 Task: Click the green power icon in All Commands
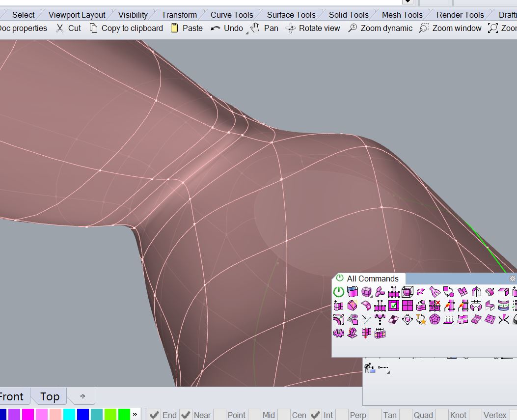coord(339,292)
